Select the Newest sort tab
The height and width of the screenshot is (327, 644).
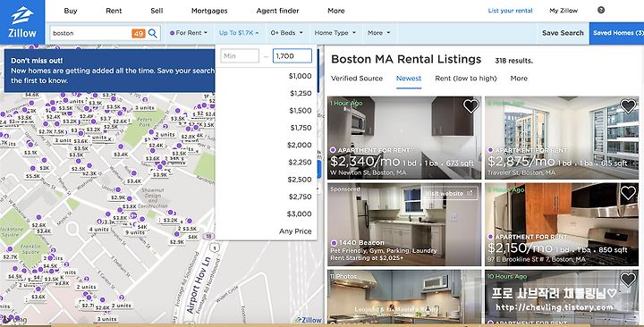(409, 78)
